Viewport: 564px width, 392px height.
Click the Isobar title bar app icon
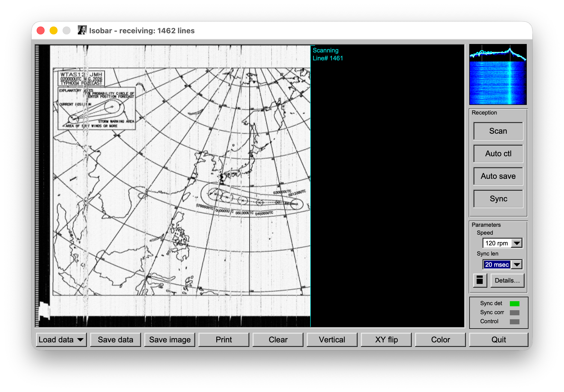(x=82, y=30)
